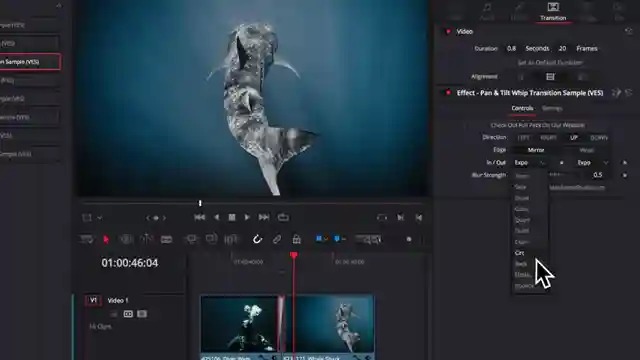Select the Whale Shark clip thumbnail

[x=329, y=324]
